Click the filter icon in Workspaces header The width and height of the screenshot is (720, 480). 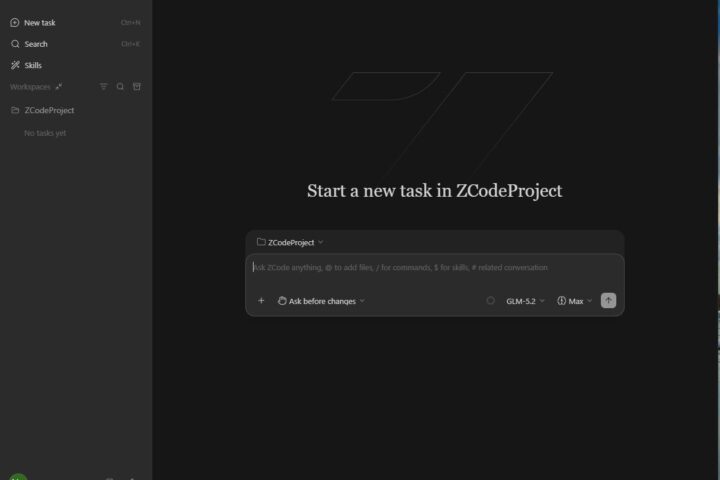point(104,86)
